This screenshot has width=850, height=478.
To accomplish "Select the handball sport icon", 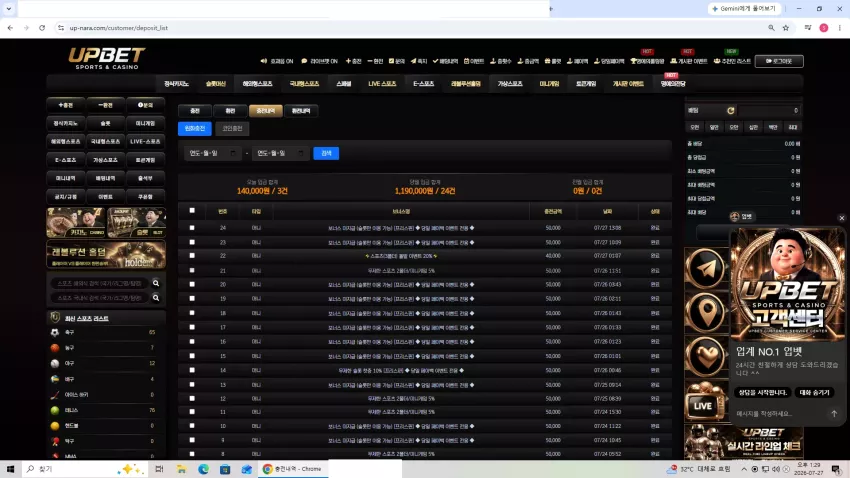I will click(55, 426).
